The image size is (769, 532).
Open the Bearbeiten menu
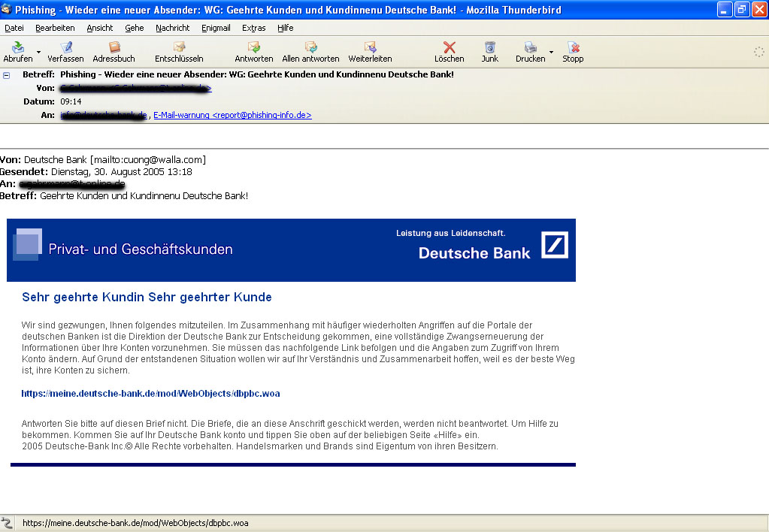click(x=55, y=28)
